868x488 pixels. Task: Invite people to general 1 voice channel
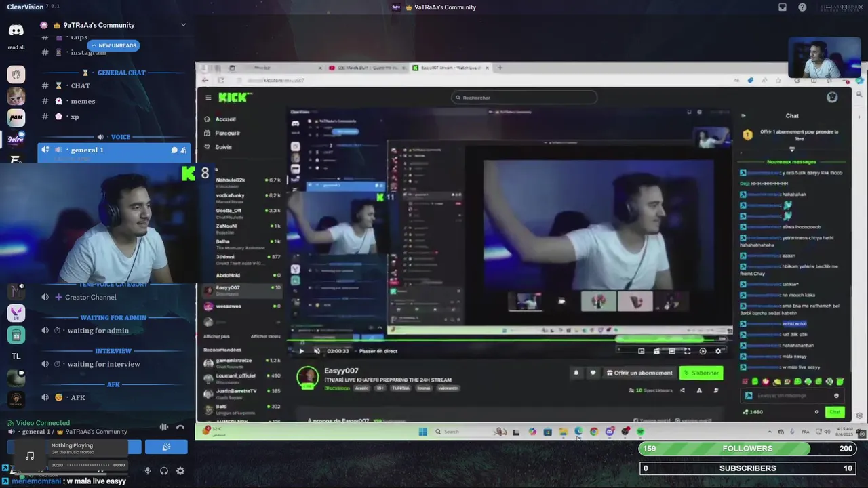[183, 150]
